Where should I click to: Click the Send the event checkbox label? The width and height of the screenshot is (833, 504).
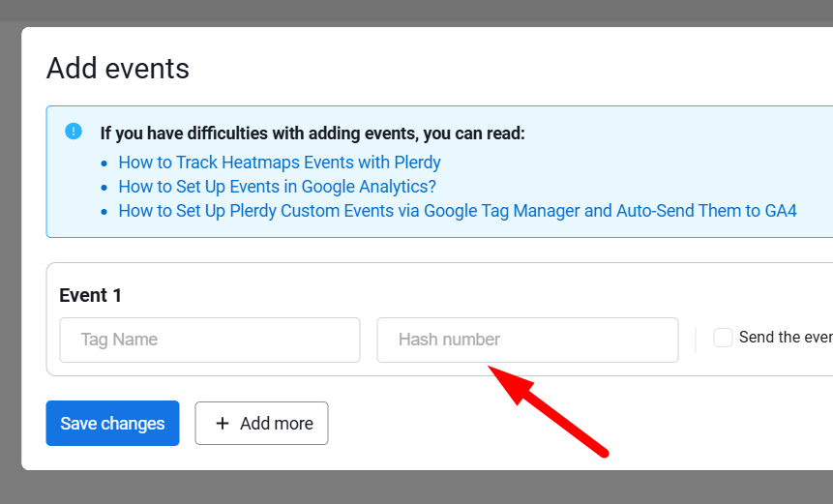pos(784,338)
